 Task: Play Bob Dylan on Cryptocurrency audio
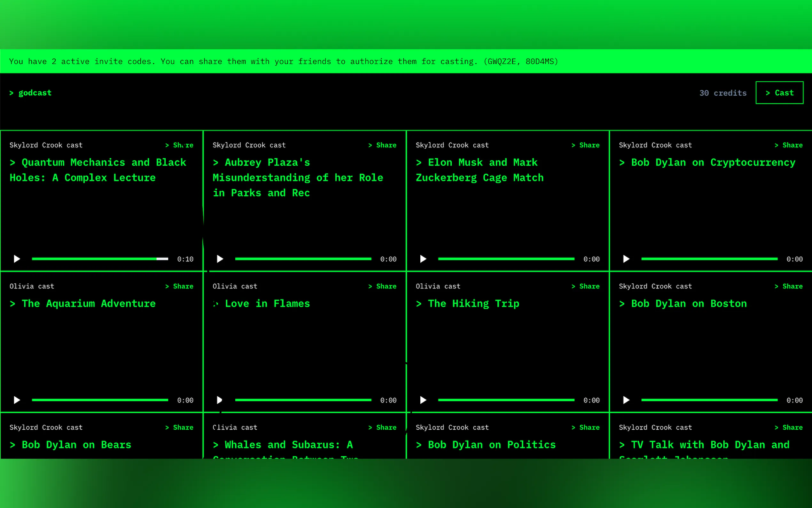pos(626,259)
